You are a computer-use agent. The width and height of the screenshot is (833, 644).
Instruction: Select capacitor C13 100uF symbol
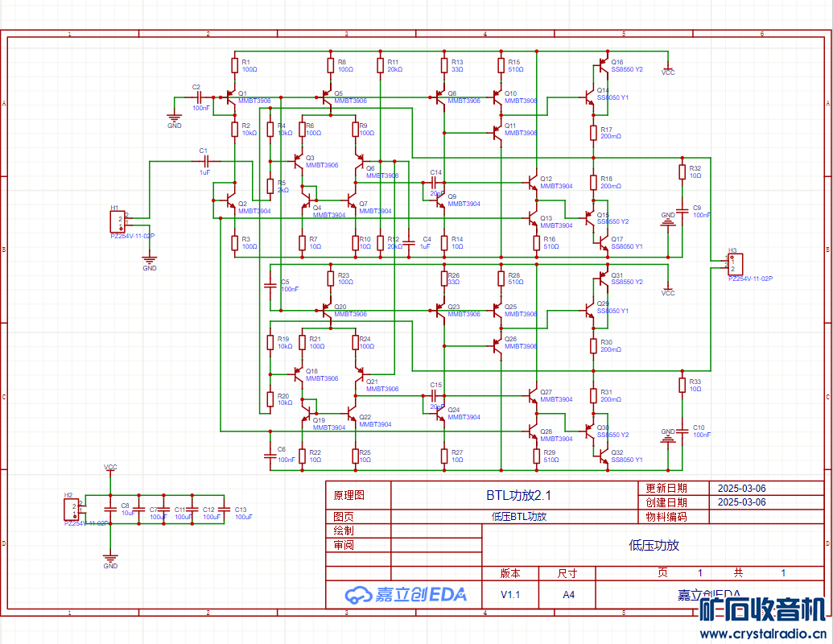click(225, 509)
